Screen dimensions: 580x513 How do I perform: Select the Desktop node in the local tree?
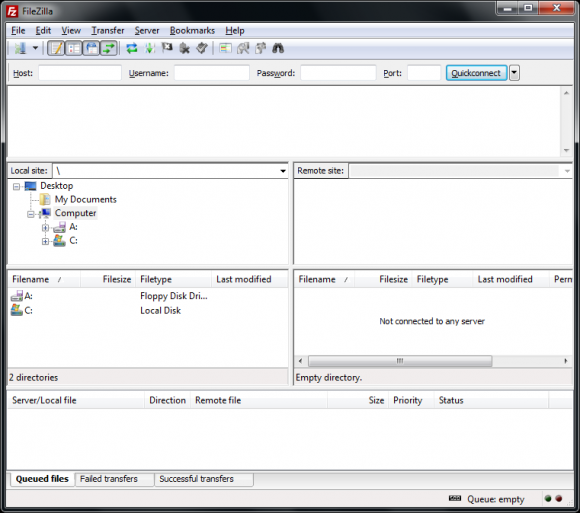(57, 186)
